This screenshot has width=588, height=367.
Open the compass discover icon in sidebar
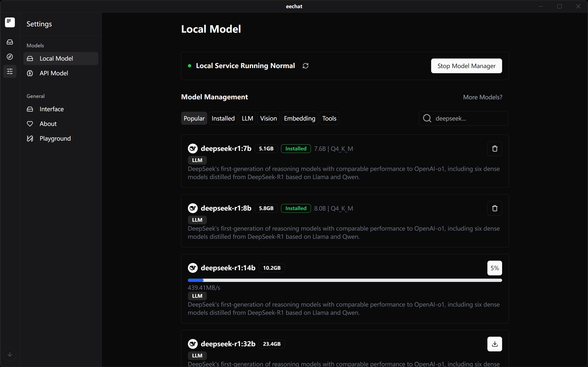pos(10,57)
